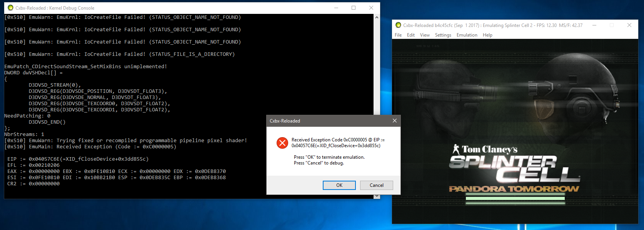644x230 pixels.
Task: Open the View menu in emulator window
Action: click(x=425, y=35)
